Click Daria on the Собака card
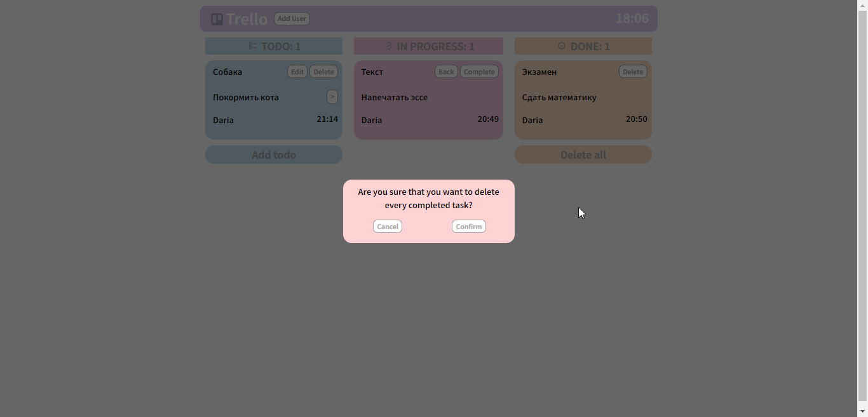Image resolution: width=868 pixels, height=417 pixels. tap(223, 120)
